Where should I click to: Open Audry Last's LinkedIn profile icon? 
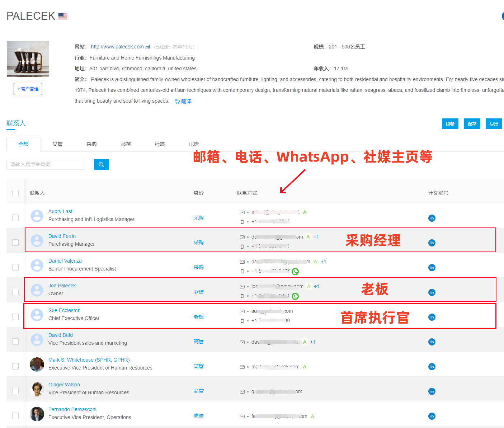pos(432,218)
